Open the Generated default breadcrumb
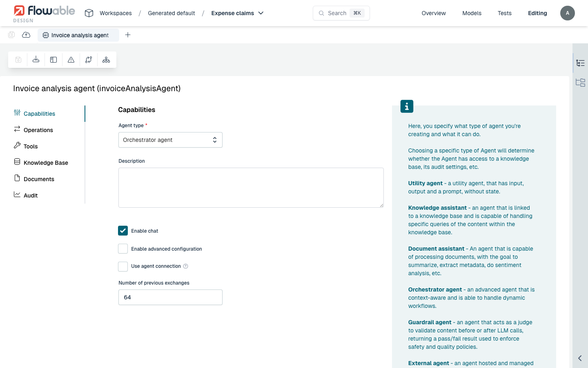 tap(171, 13)
